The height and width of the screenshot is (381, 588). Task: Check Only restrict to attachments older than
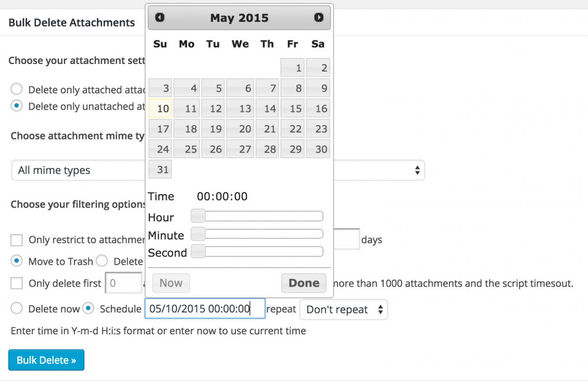[16, 240]
